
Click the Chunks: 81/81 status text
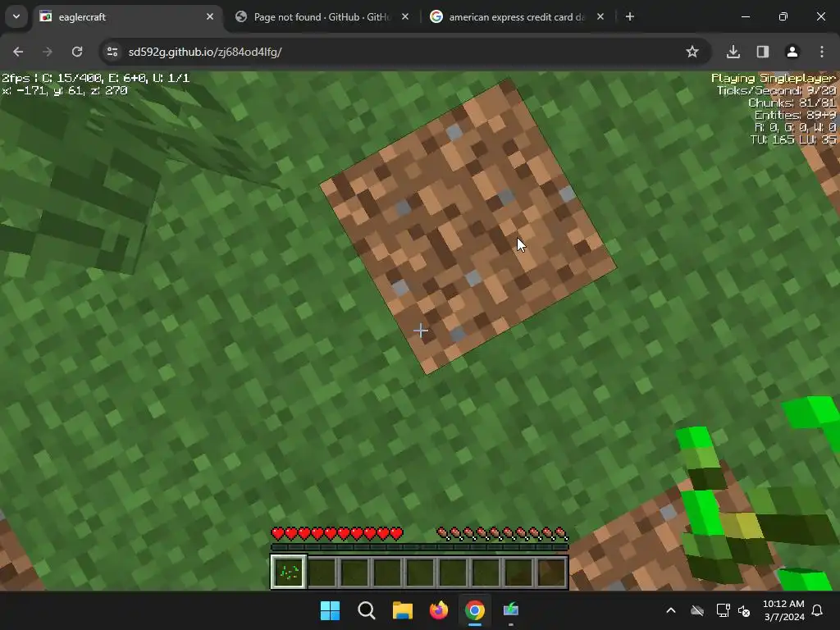[x=792, y=103]
